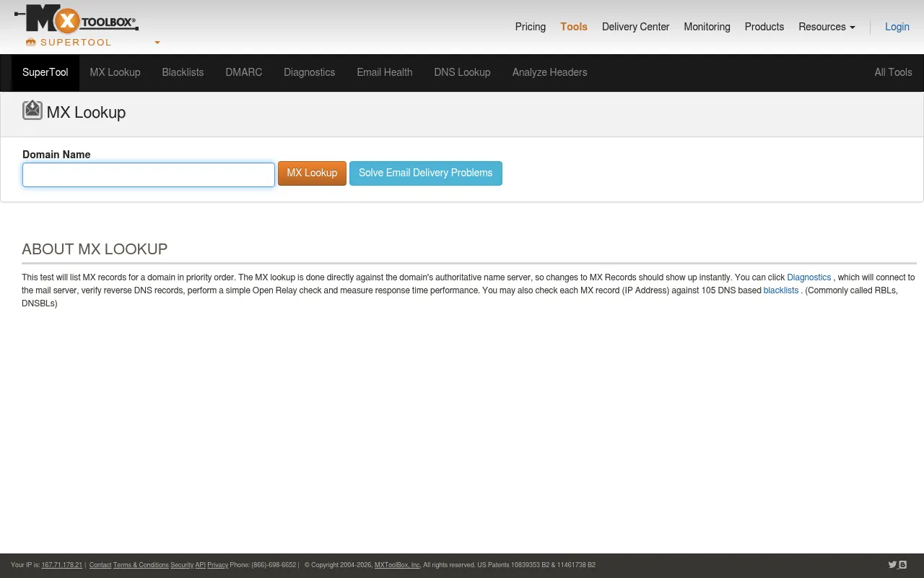Open Contact link in footer

[100, 565]
